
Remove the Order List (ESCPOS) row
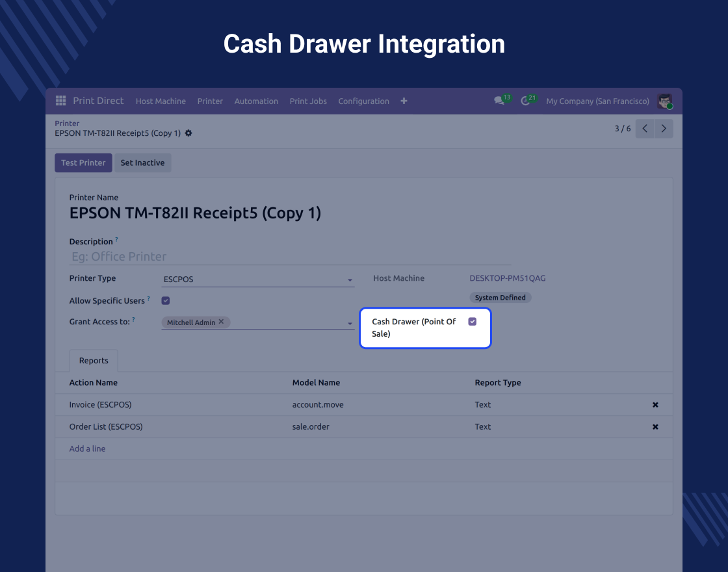tap(655, 427)
